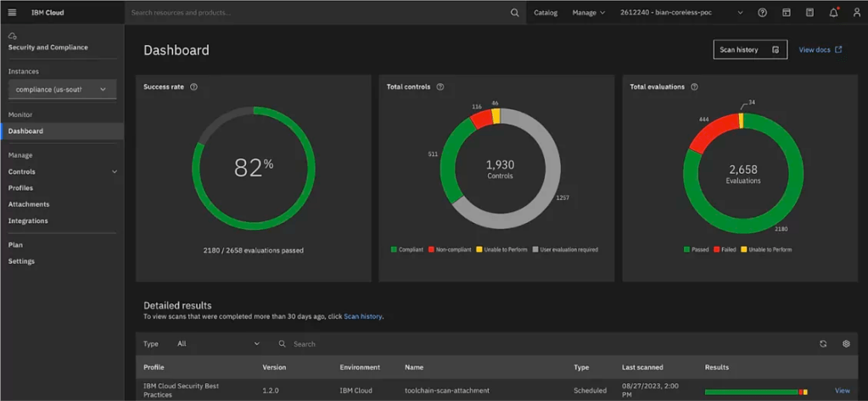Screen dimensions: 868x401
Task: Open the notifications bell
Action: 833,13
